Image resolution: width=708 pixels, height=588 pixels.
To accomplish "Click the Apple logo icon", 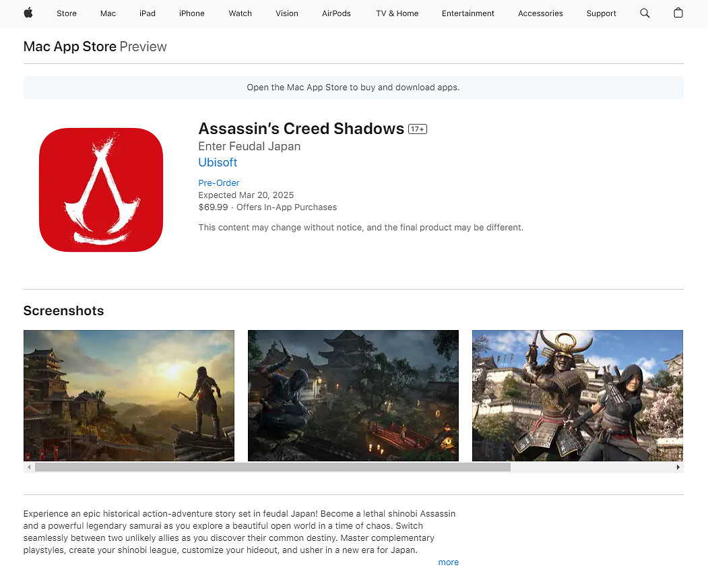I will [x=28, y=13].
